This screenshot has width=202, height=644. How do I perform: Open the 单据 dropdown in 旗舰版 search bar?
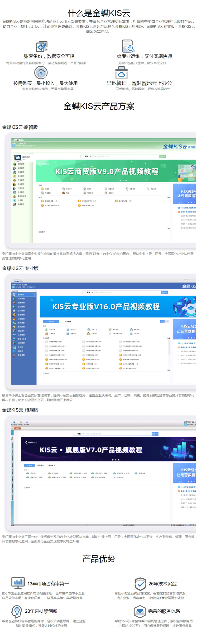(79, 434)
